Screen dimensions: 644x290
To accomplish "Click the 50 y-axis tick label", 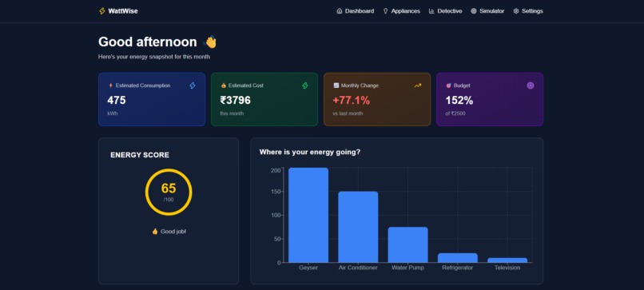I will (277, 239).
